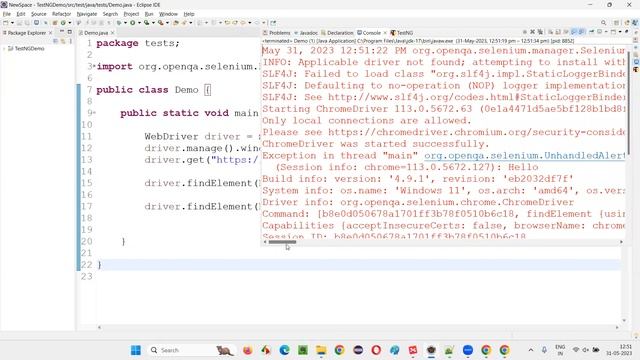Click the console horizontal scrollbar thumb
The height and width of the screenshot is (360, 640).
[282, 242]
